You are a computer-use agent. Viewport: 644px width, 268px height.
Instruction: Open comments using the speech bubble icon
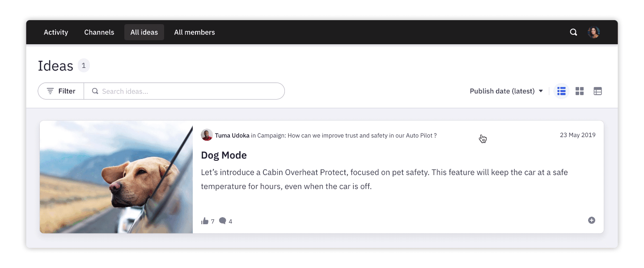tap(223, 221)
